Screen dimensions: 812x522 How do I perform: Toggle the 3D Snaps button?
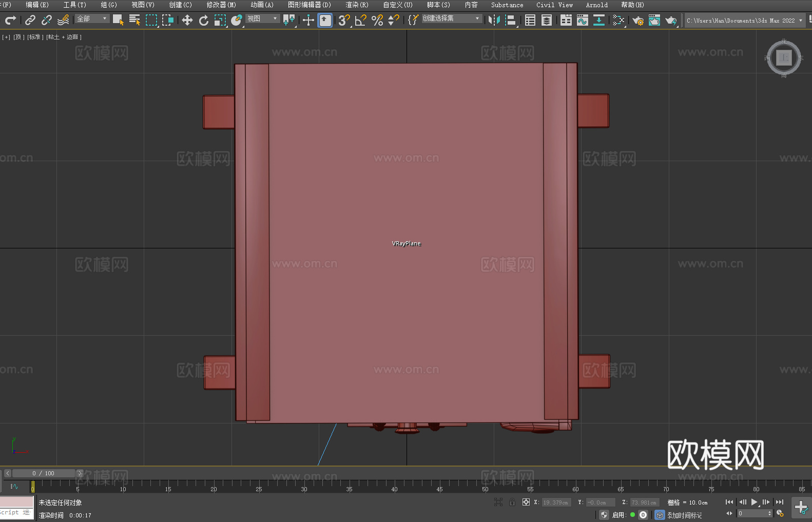click(x=344, y=20)
